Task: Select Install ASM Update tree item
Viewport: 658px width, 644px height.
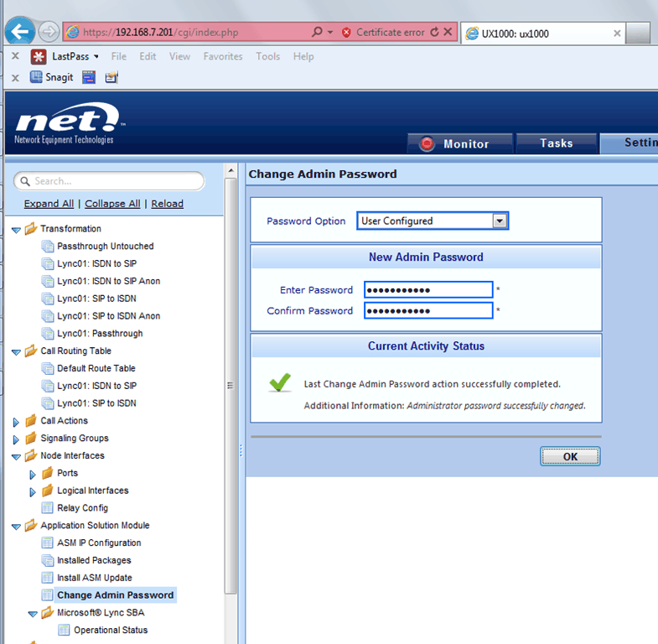Action: click(94, 578)
